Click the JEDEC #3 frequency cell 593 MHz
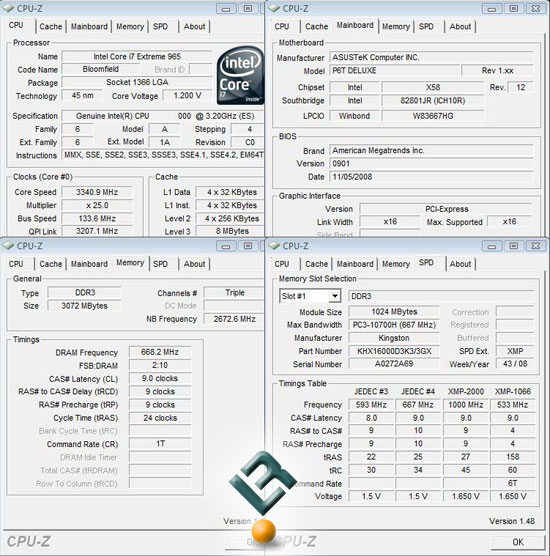Image resolution: width=550 pixels, height=556 pixels. coord(371,405)
